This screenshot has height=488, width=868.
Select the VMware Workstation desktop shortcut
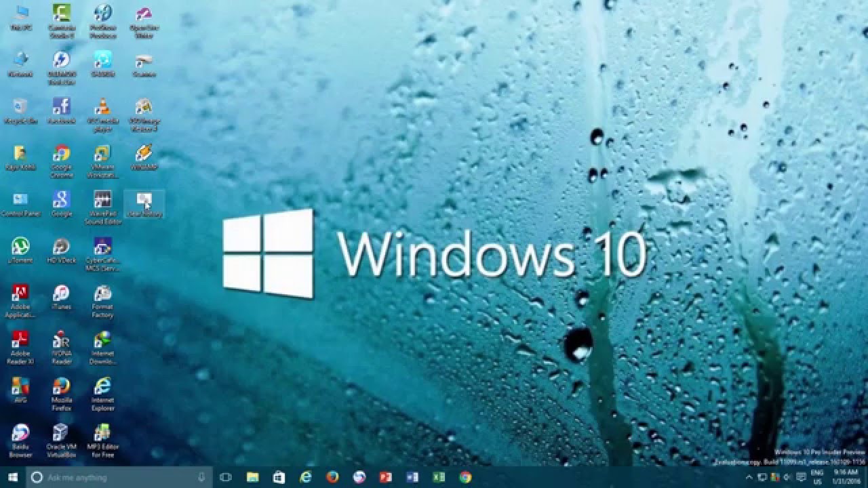point(102,161)
